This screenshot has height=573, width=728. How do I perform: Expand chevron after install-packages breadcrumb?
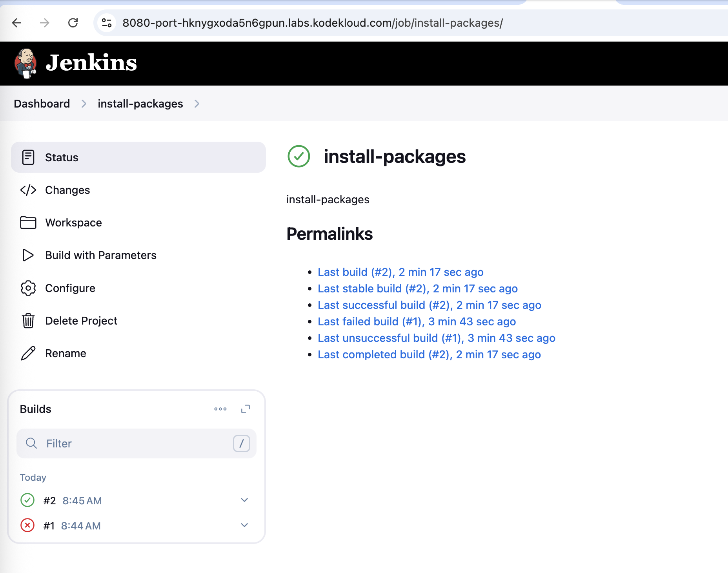pos(197,104)
